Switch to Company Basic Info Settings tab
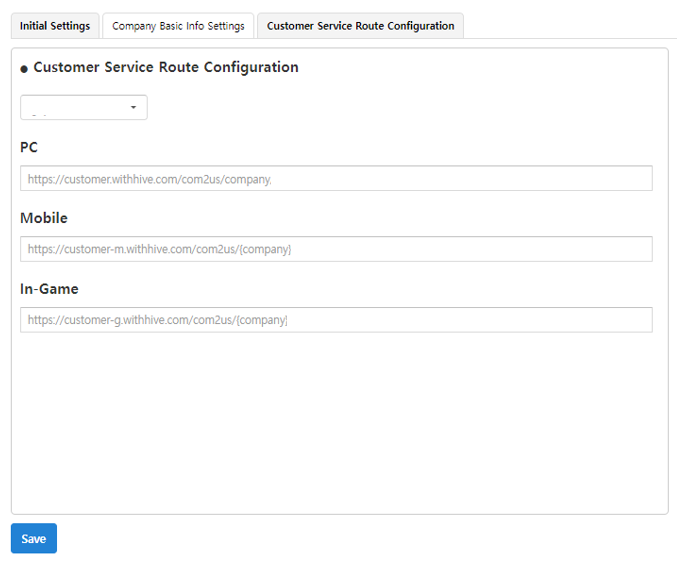Image resolution: width=677 pixels, height=576 pixels. pos(178,26)
